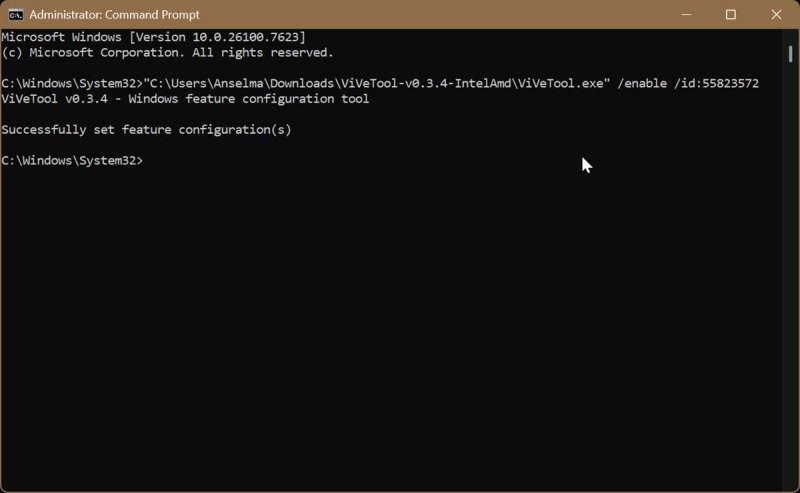Screen dimensions: 800x493
Task: Click the 'Administrator: Command Prompt' title text
Action: coord(114,15)
